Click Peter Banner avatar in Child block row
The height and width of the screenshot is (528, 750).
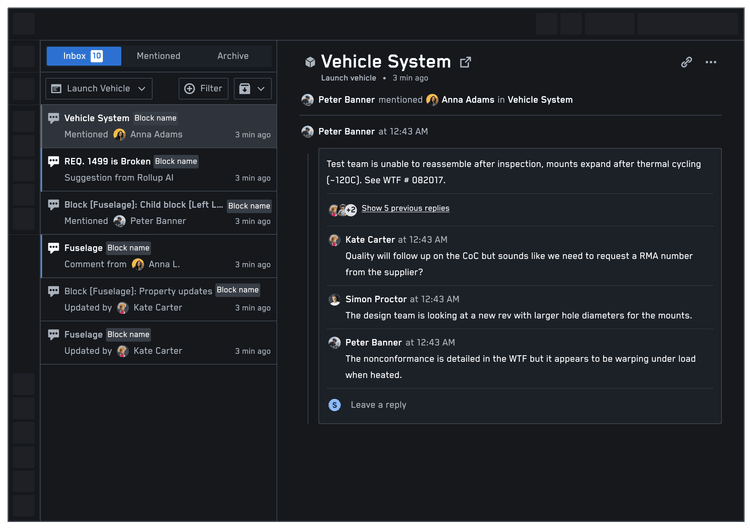(120, 221)
